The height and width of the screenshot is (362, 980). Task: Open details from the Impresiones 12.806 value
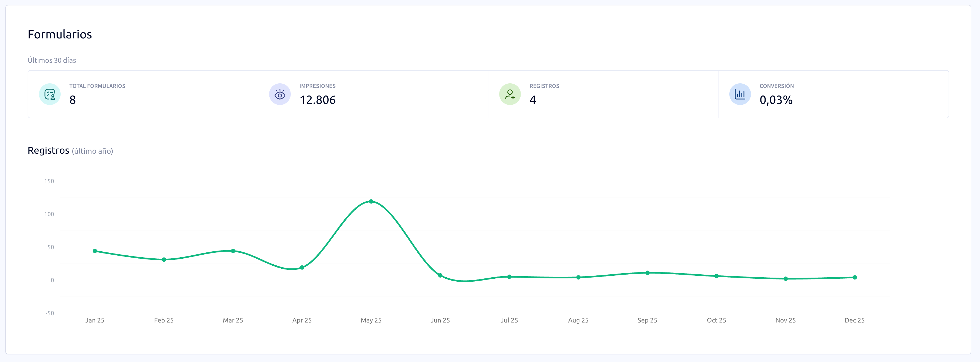[x=318, y=100]
